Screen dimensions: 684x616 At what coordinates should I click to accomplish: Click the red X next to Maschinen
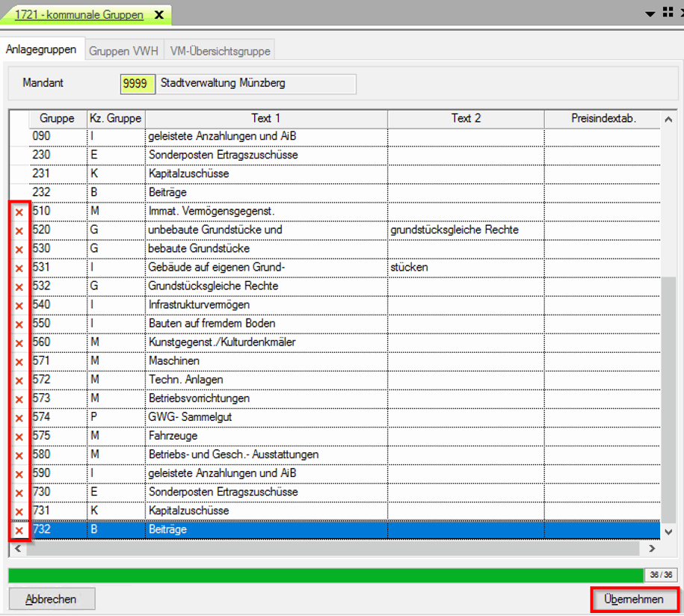tap(19, 361)
